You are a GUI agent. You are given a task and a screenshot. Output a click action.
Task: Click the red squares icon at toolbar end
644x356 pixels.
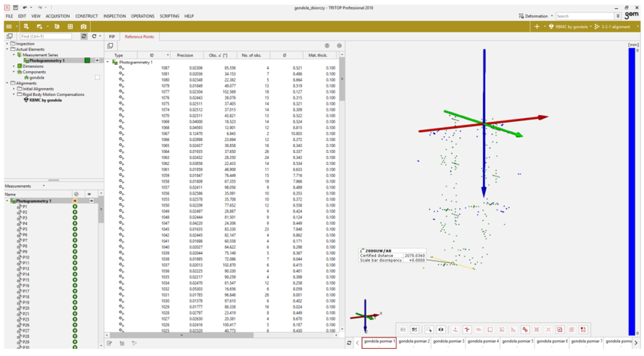pyautogui.click(x=583, y=329)
